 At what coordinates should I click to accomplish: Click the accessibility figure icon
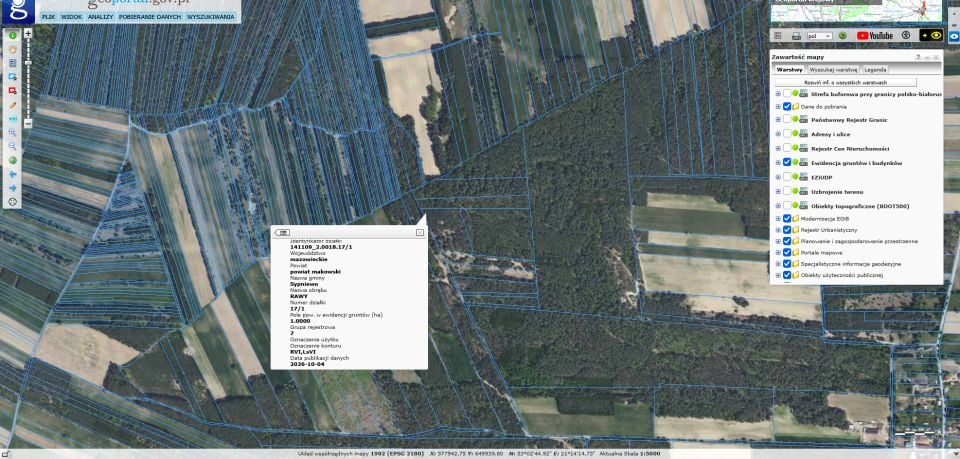coord(906,35)
